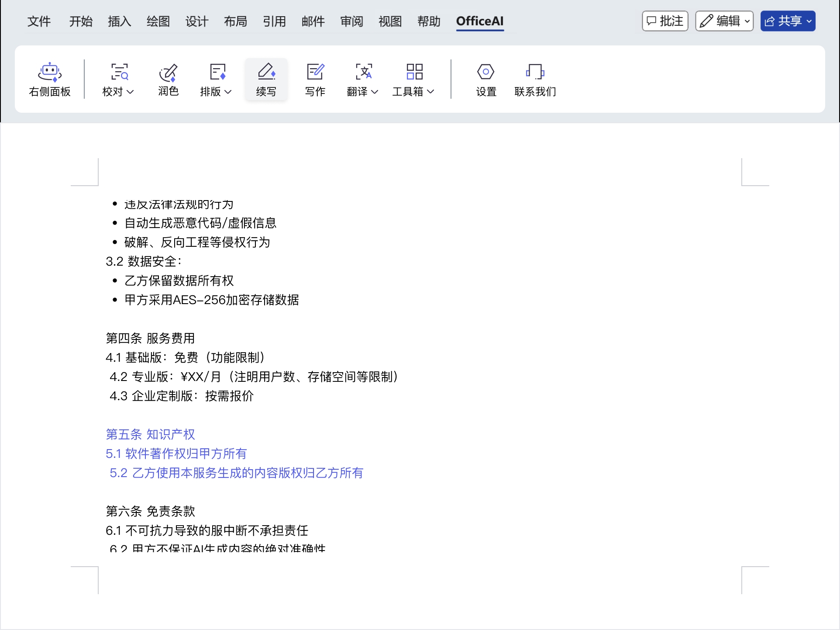840x630 pixels.
Task: Click the 写作 writing tool icon
Action: 315,72
